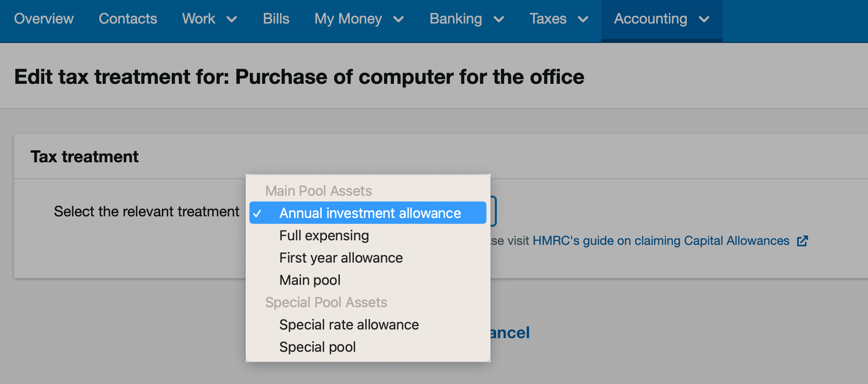868x384 pixels.
Task: Choose Main pool from the treatment list
Action: pos(310,280)
